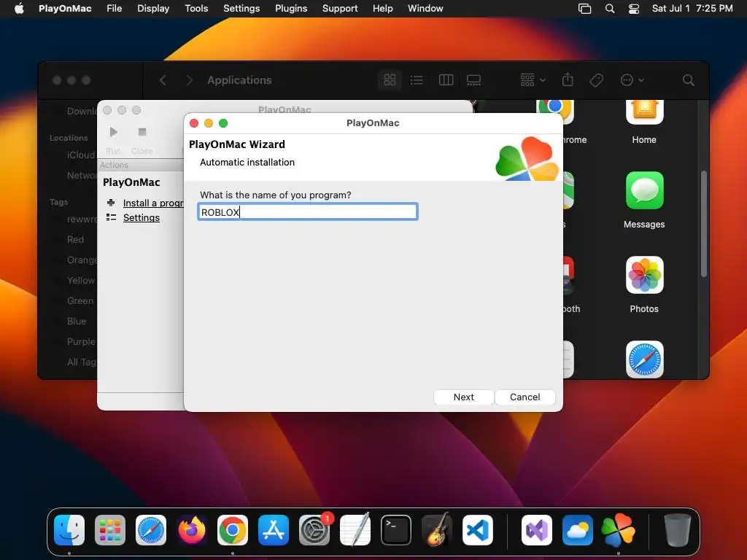
Task: Open Google Chrome from the Dock
Action: click(x=233, y=530)
